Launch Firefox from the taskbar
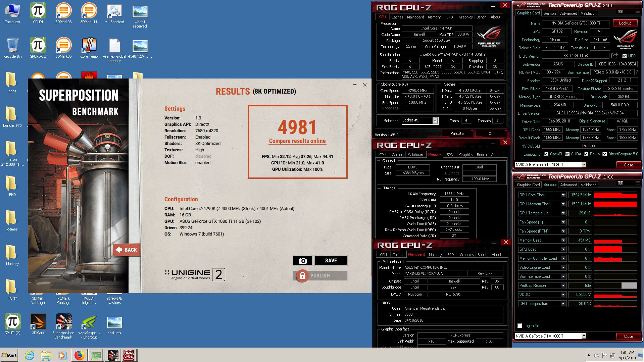The height and width of the screenshot is (362, 644). click(x=79, y=355)
